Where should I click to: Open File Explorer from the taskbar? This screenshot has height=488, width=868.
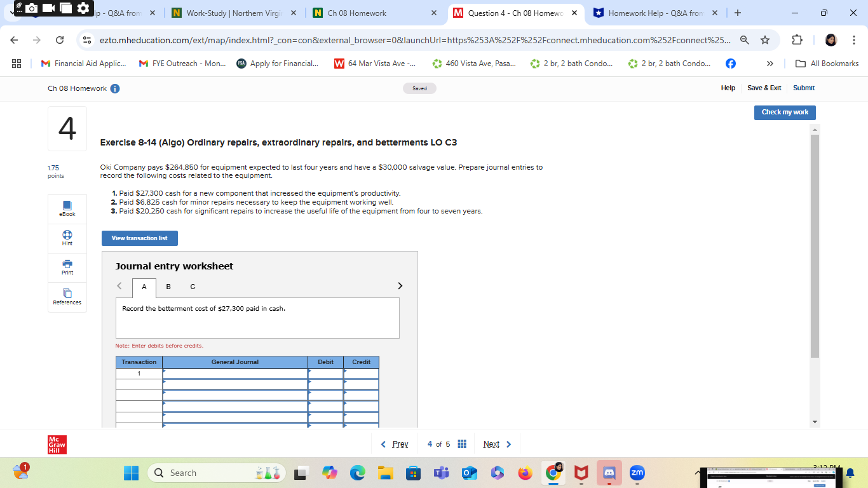click(x=386, y=473)
